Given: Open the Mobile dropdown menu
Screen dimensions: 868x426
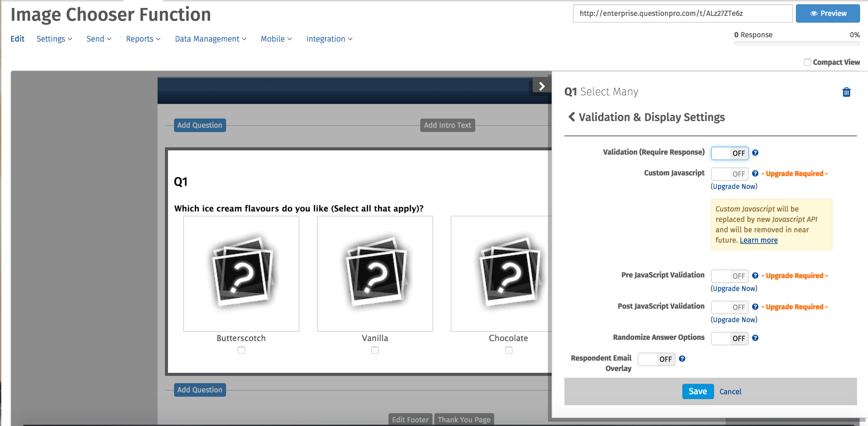Looking at the screenshot, I should click(276, 39).
